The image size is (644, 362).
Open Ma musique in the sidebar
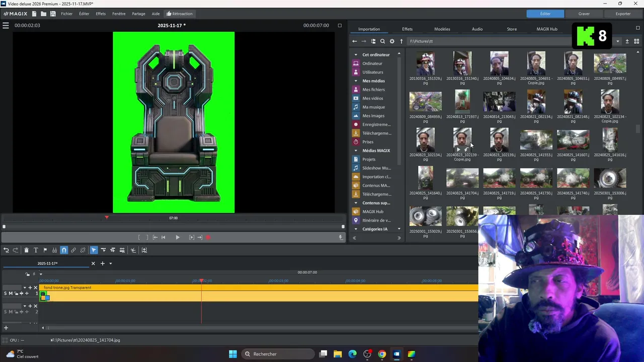coord(373,107)
